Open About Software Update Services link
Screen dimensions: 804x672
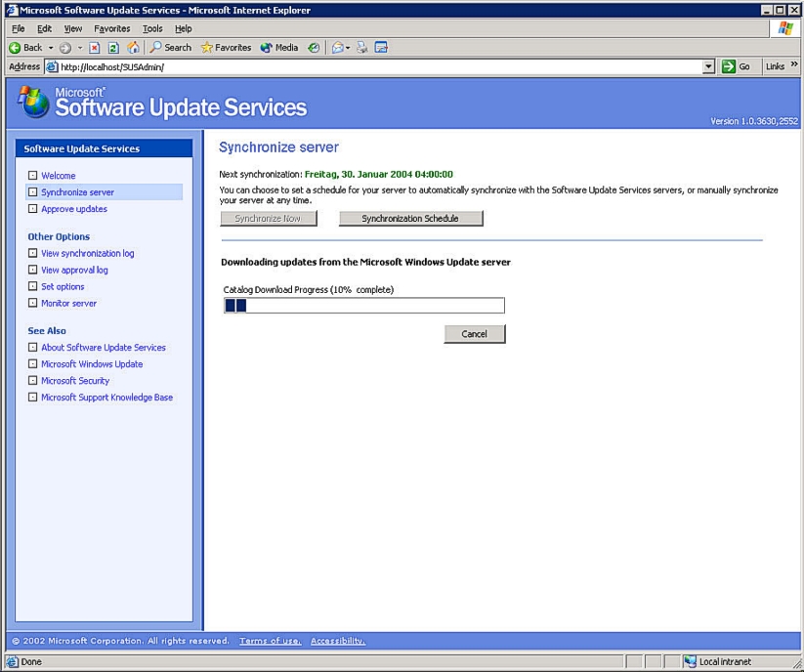[x=104, y=347]
